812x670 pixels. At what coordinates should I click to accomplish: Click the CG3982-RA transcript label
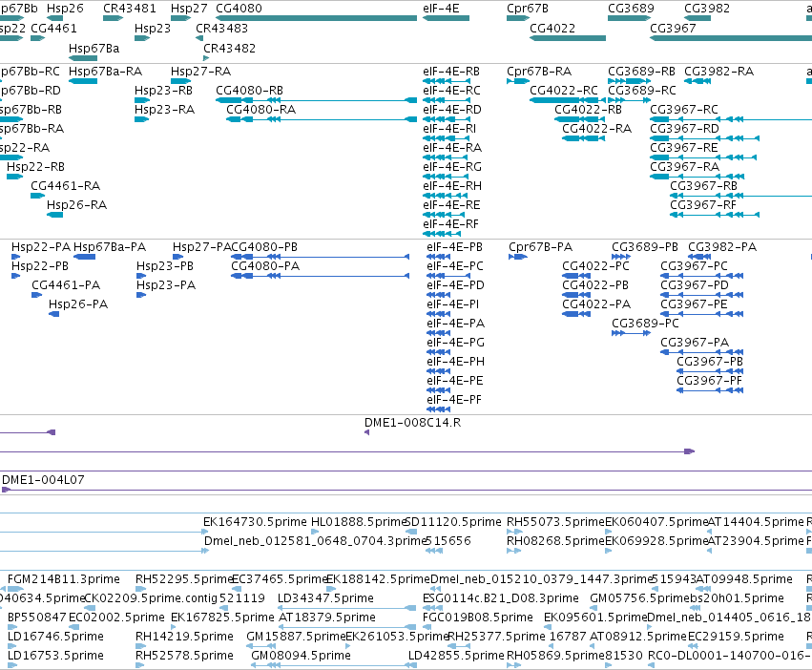point(718,71)
